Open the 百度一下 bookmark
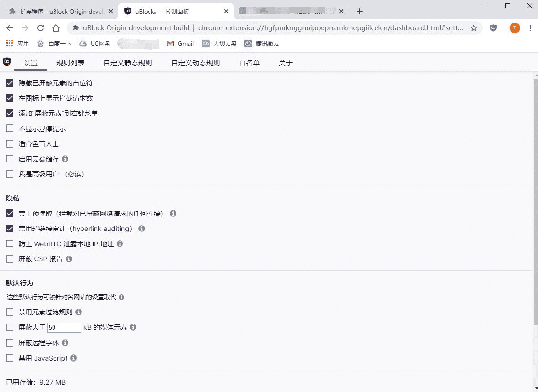538x392 pixels. click(x=54, y=43)
